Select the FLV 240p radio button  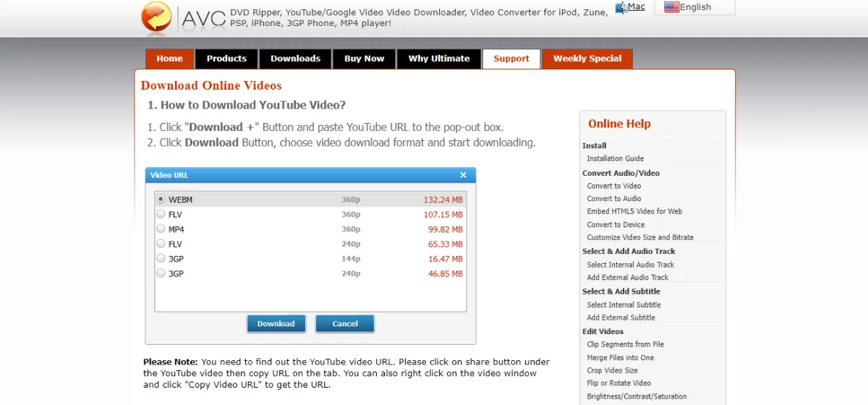point(161,244)
